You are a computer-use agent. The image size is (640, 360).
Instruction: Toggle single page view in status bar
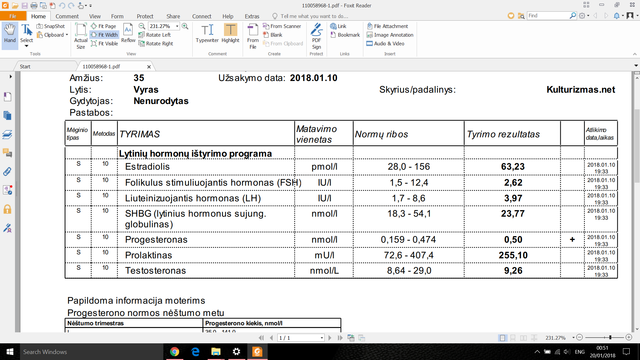click(x=502, y=338)
